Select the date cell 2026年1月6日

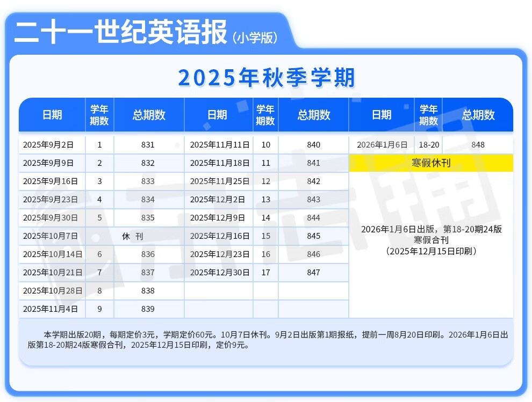click(382, 145)
